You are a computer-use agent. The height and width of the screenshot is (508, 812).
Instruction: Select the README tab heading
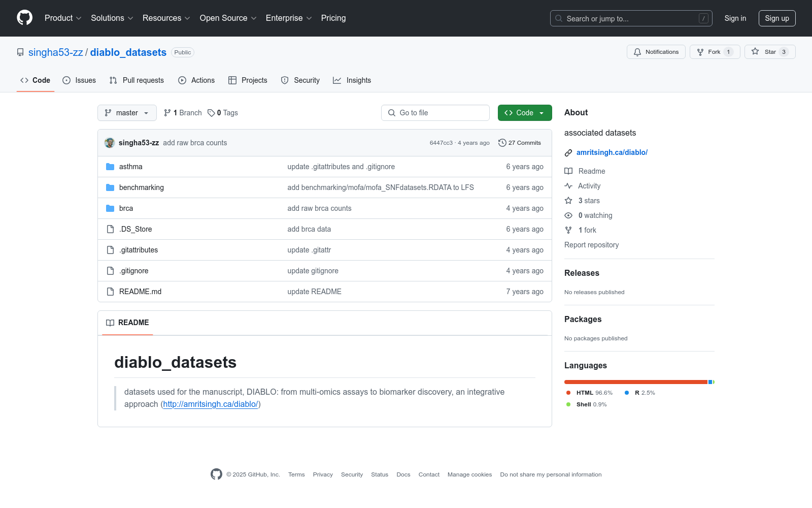tap(127, 323)
